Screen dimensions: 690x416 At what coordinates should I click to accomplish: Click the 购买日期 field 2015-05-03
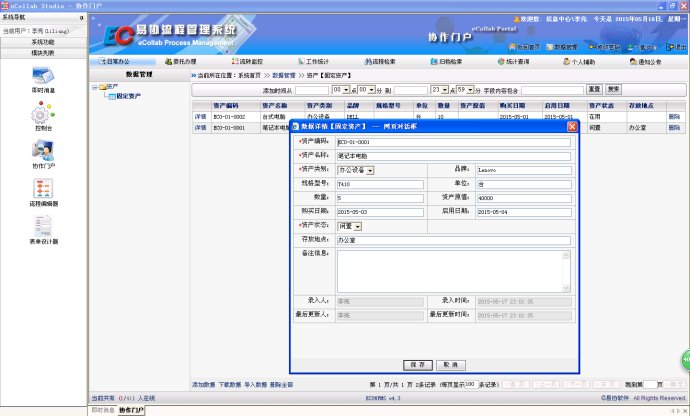(380, 213)
